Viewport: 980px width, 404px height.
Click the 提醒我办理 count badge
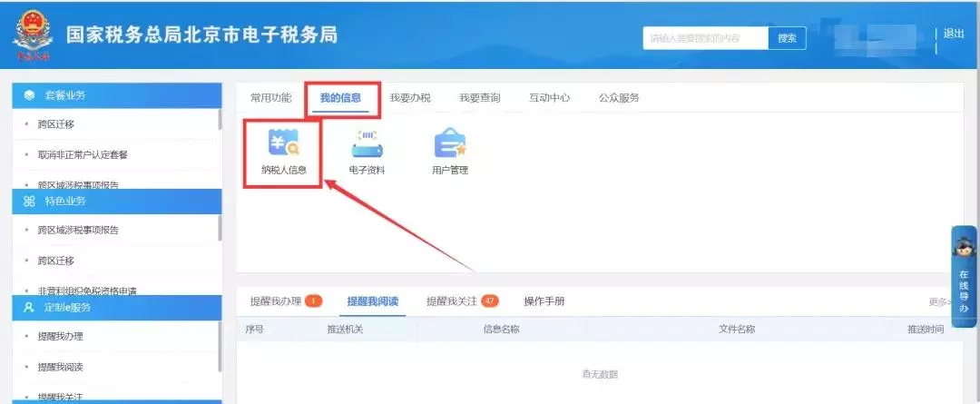coord(314,301)
